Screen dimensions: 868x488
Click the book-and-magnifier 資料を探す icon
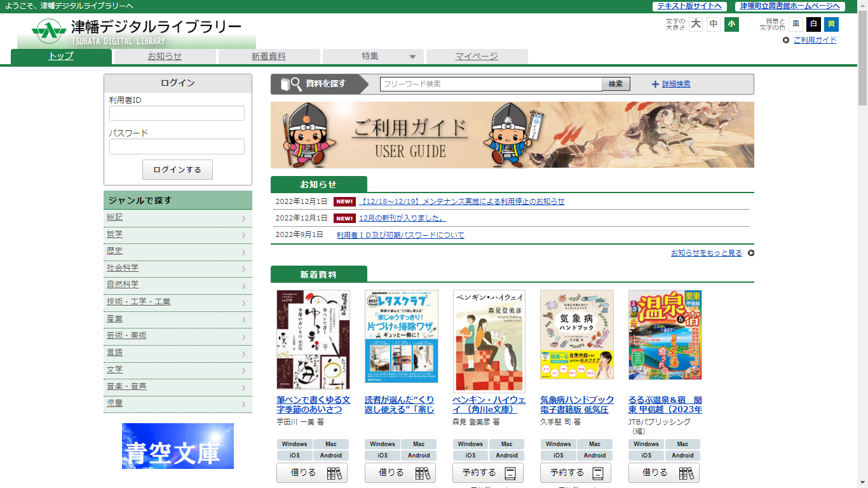click(x=291, y=84)
